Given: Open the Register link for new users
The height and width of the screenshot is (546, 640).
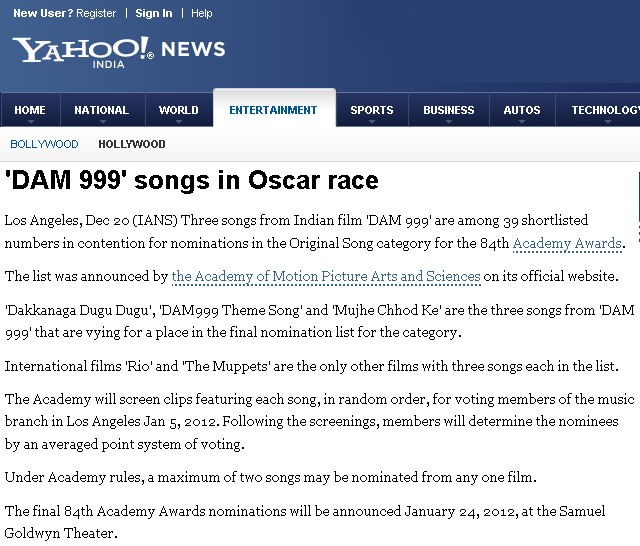Looking at the screenshot, I should 96,13.
